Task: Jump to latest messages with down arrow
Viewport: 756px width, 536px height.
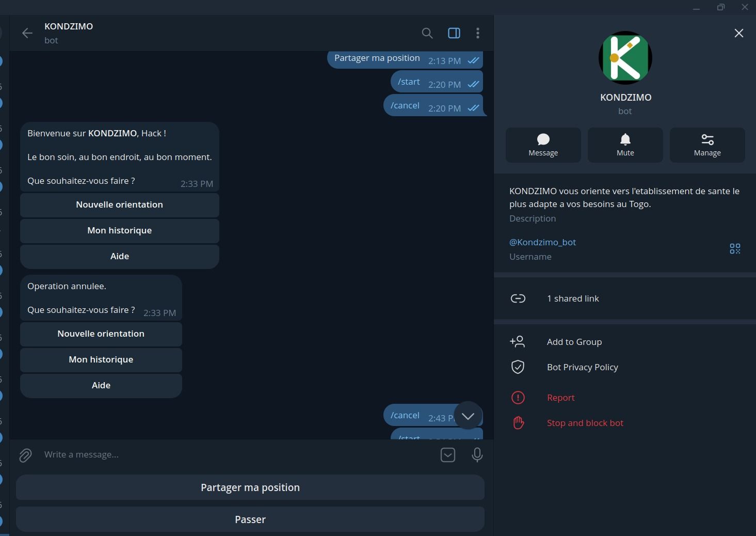Action: [x=468, y=416]
